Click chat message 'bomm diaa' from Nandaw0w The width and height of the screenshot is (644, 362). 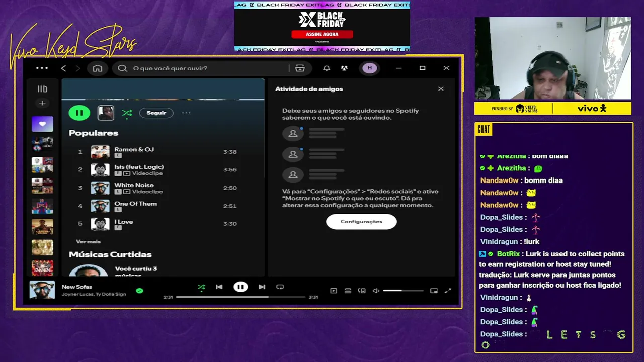(543, 180)
